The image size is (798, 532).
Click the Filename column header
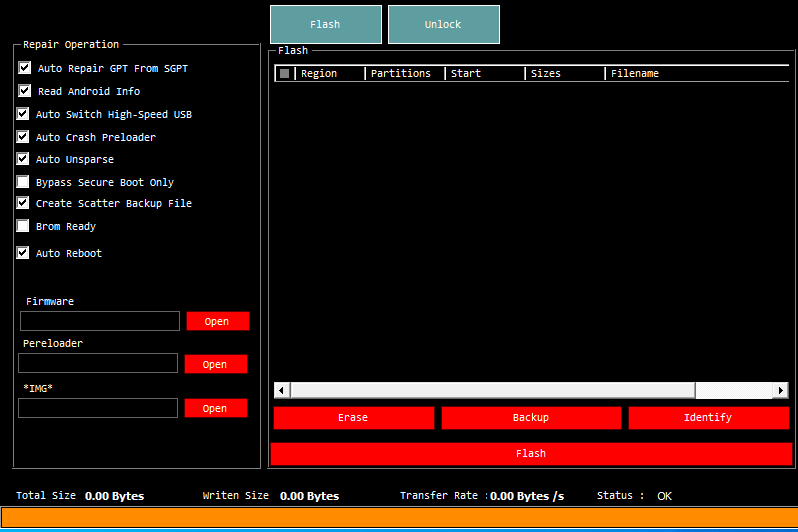point(697,73)
